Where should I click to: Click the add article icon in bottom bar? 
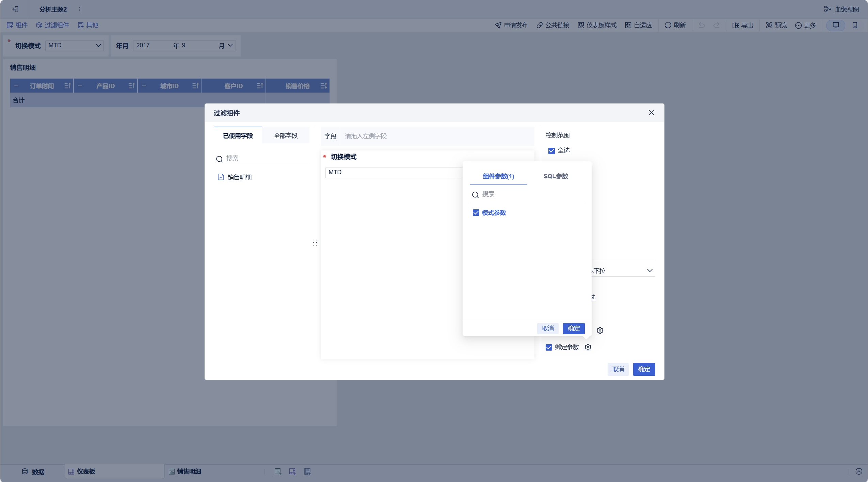click(307, 472)
